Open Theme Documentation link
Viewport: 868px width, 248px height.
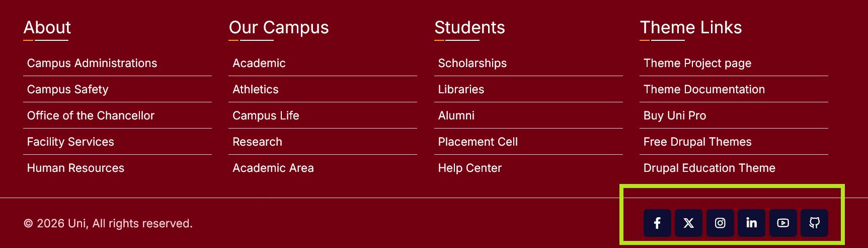pyautogui.click(x=704, y=89)
